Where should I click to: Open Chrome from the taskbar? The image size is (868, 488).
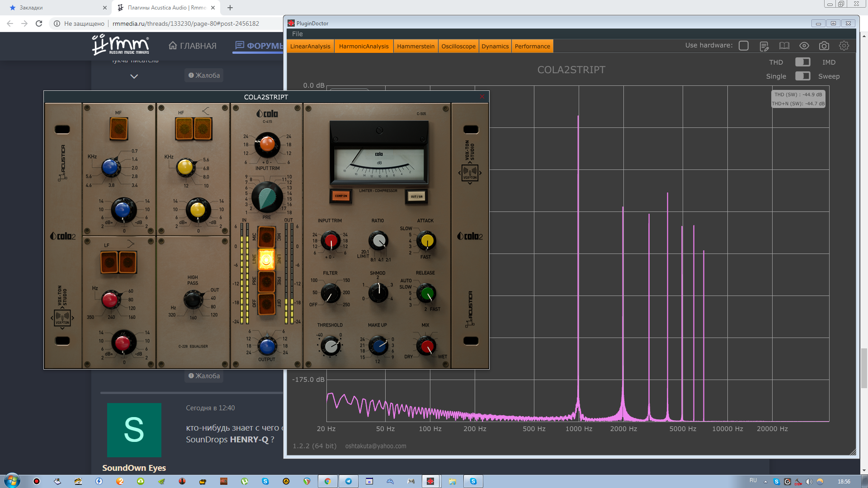(x=327, y=481)
